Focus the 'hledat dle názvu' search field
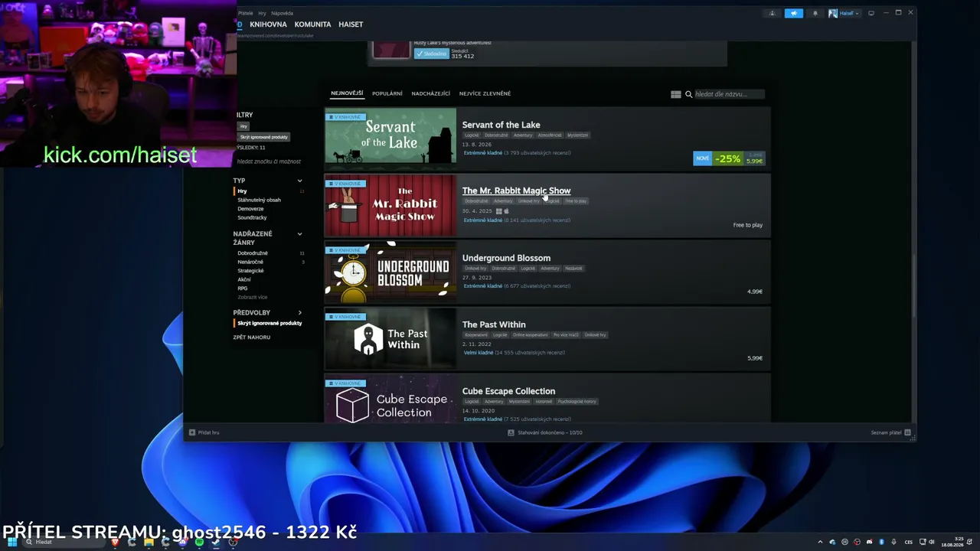 [x=728, y=94]
